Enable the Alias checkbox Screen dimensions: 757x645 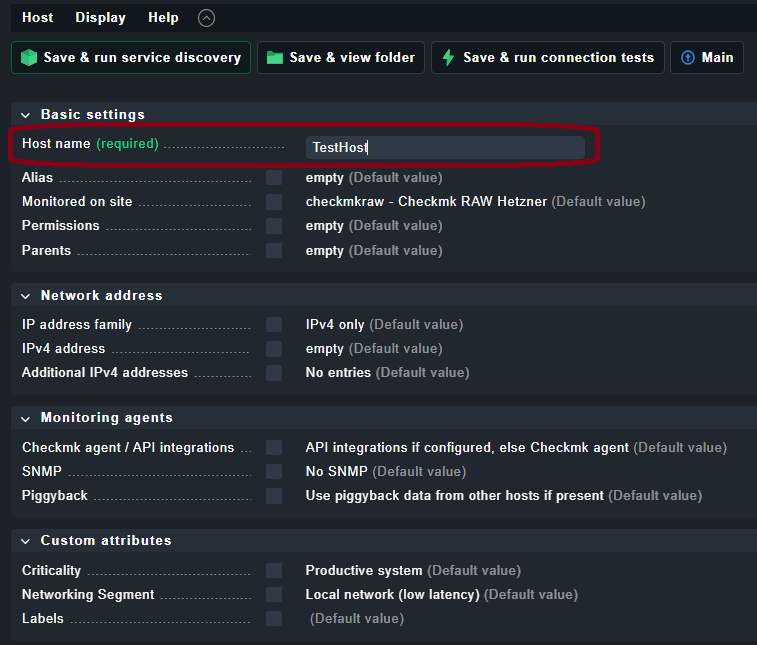pos(274,178)
